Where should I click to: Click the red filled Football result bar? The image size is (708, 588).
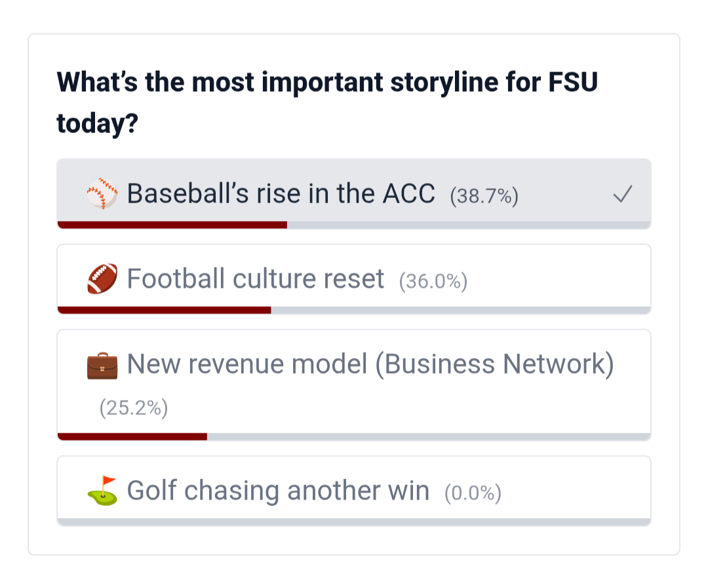(165, 309)
